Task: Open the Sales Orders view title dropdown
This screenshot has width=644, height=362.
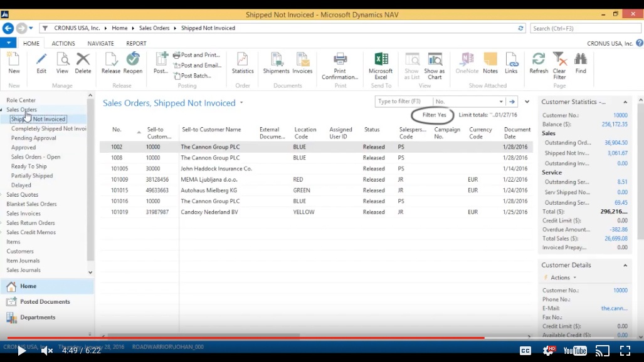Action: point(241,103)
